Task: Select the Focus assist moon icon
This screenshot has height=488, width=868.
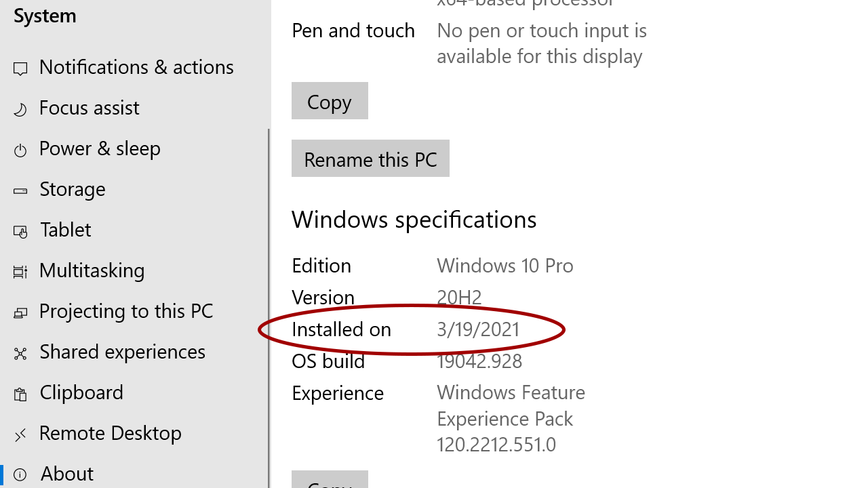Action: 20,108
